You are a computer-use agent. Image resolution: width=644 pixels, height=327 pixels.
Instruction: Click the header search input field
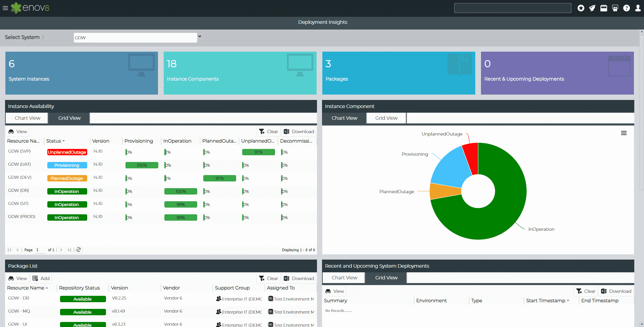click(x=513, y=8)
